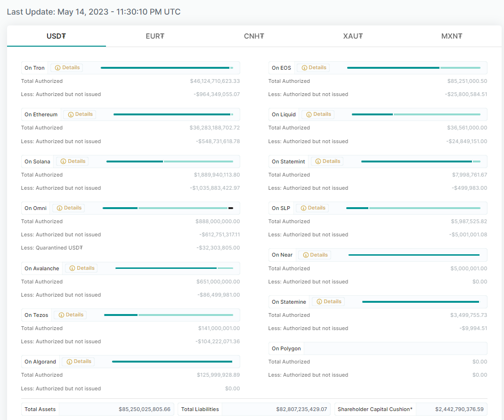Select Near authorized amount $5,000,001.00
504x420 pixels.
469,269
